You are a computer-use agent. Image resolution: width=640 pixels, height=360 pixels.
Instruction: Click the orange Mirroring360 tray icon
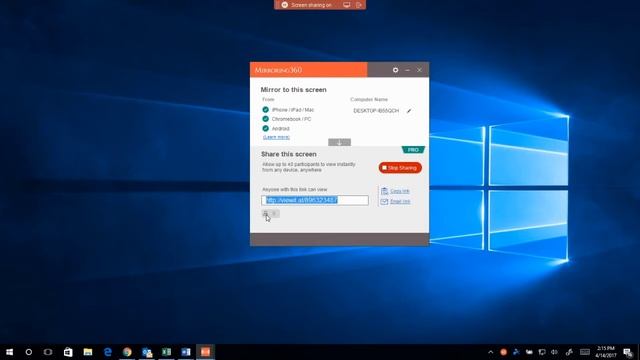[x=504, y=352]
